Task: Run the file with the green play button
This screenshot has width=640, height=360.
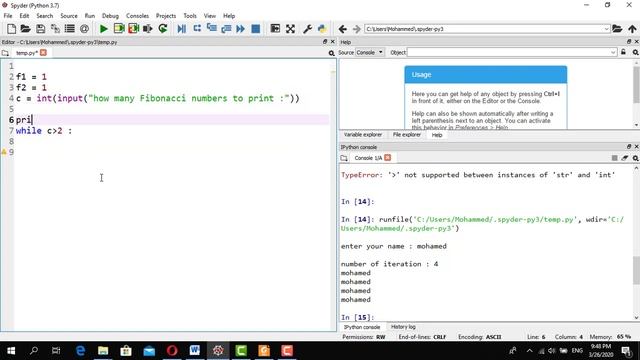Action: click(104, 29)
